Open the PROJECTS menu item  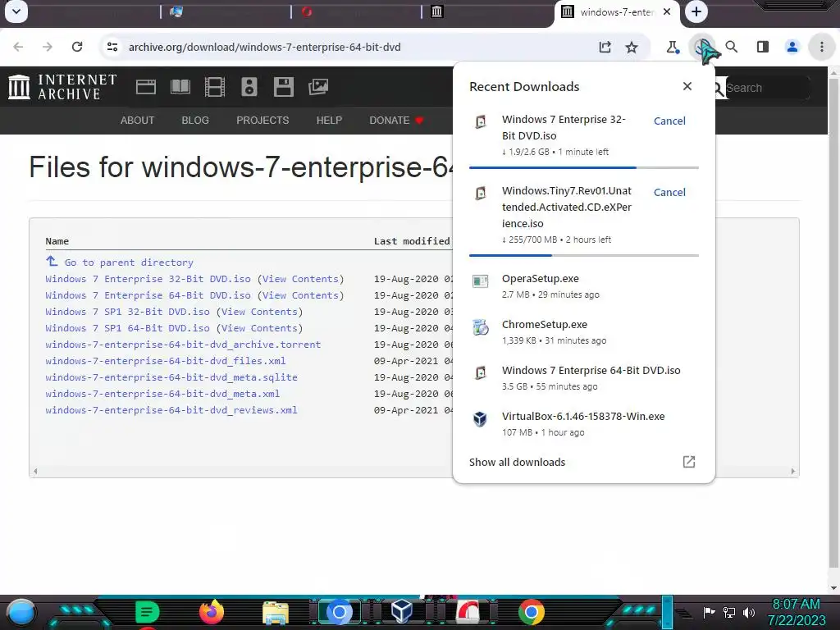[x=262, y=121]
